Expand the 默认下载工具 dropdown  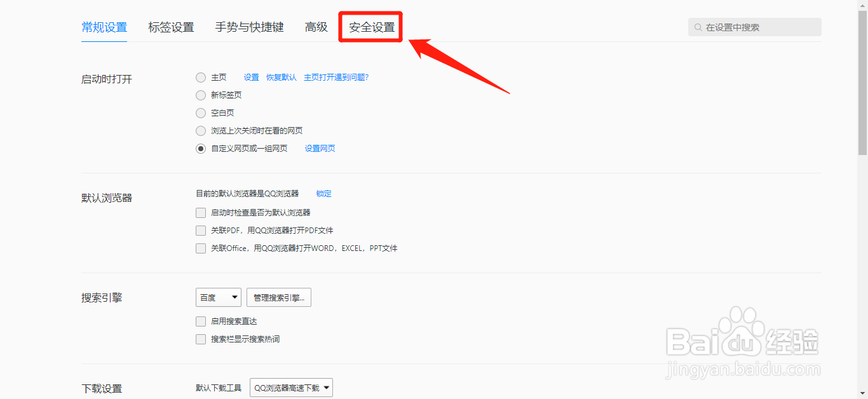(x=290, y=387)
